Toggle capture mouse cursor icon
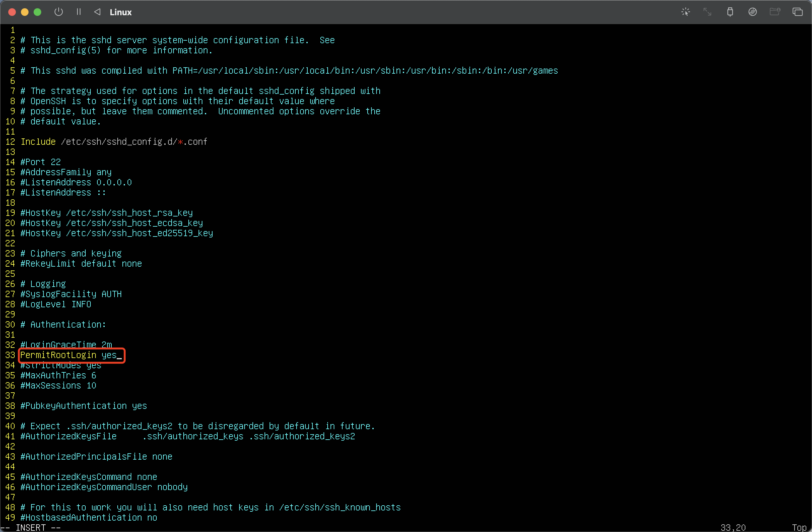This screenshot has width=812, height=532. [685, 12]
